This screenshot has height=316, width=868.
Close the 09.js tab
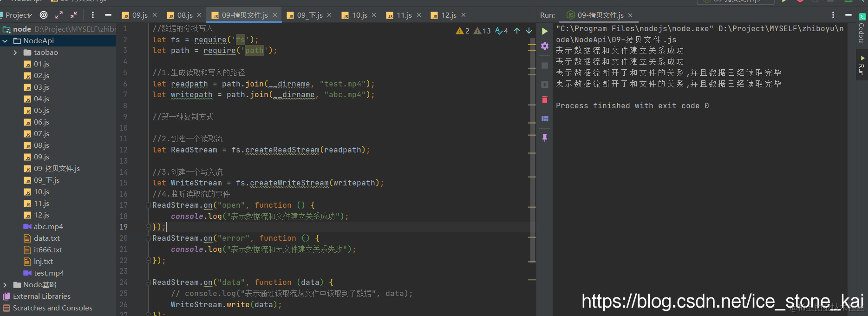click(x=155, y=15)
